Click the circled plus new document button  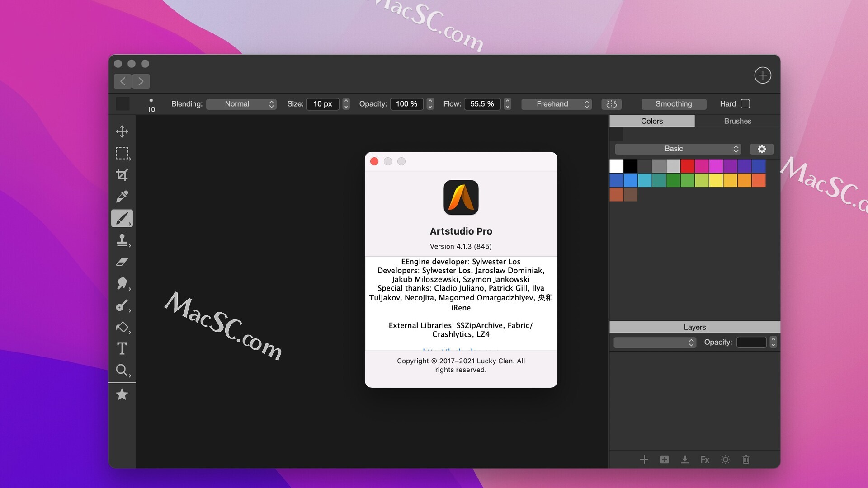coord(763,75)
